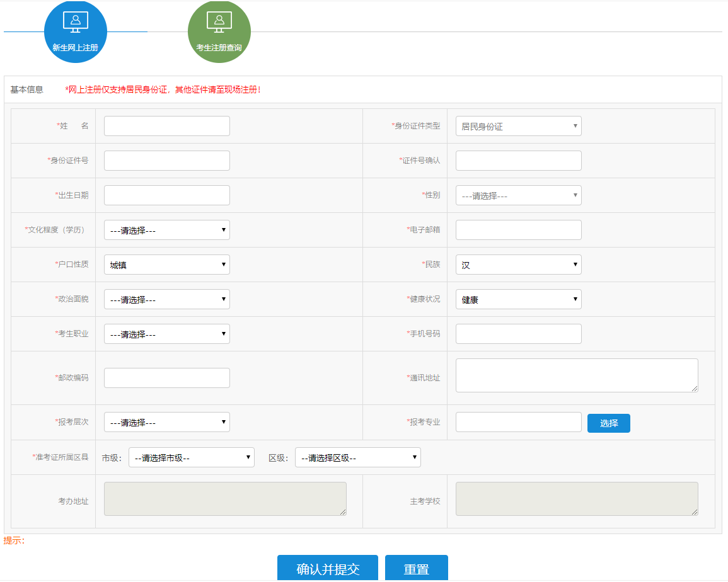Expand the 考生职业 dropdown

166,334
